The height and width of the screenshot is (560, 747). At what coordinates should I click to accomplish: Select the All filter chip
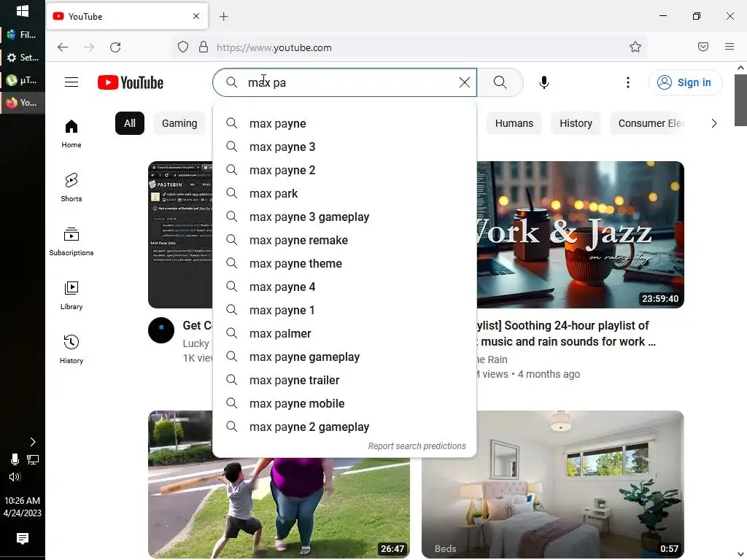click(x=130, y=123)
